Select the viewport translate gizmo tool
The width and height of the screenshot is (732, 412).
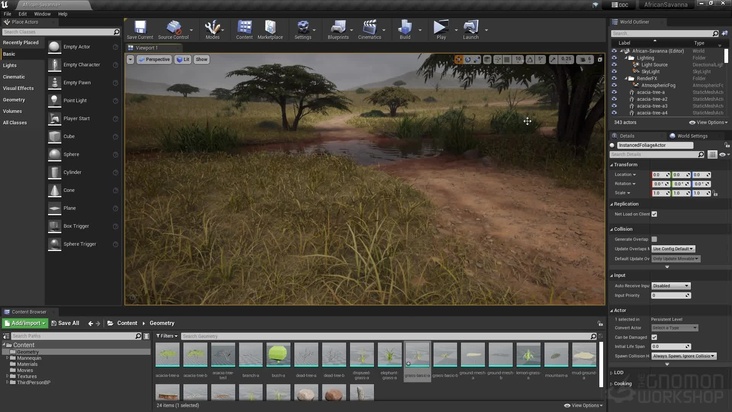coord(458,59)
